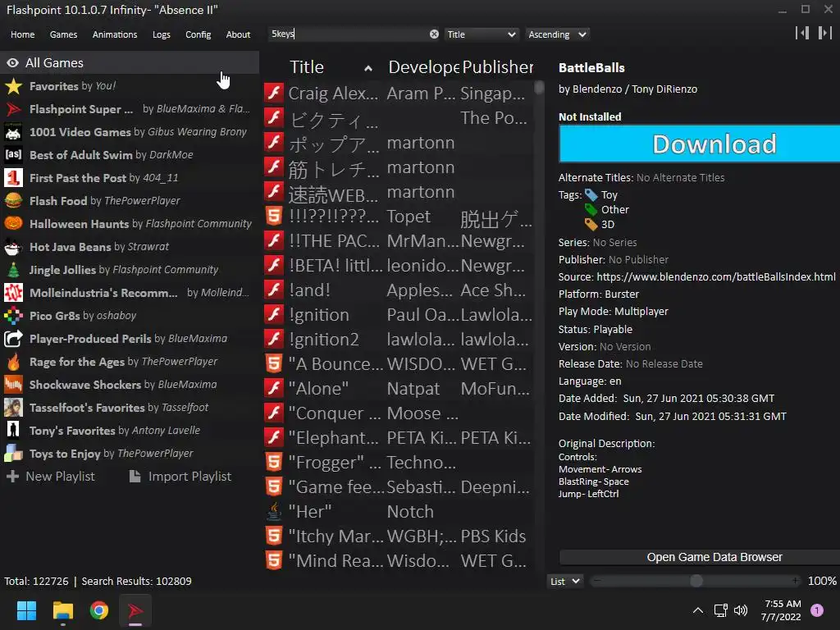Select the "Alone" game row
This screenshot has height=630, width=840.
[399, 388]
